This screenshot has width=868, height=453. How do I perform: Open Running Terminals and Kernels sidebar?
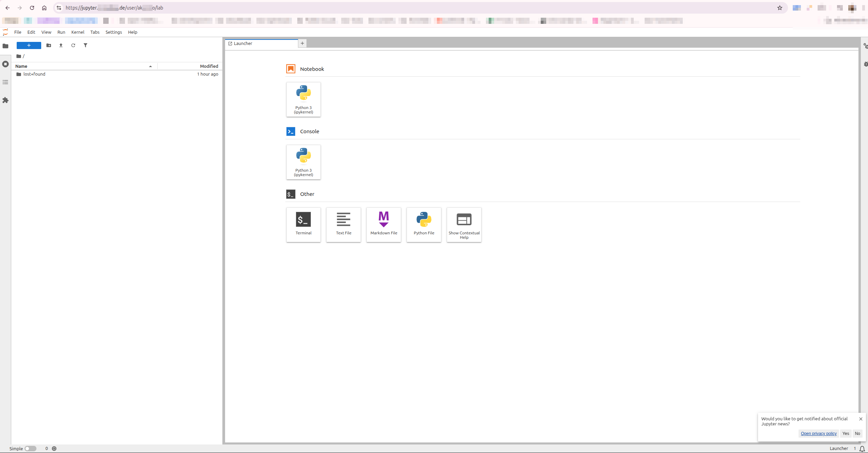[x=5, y=64]
